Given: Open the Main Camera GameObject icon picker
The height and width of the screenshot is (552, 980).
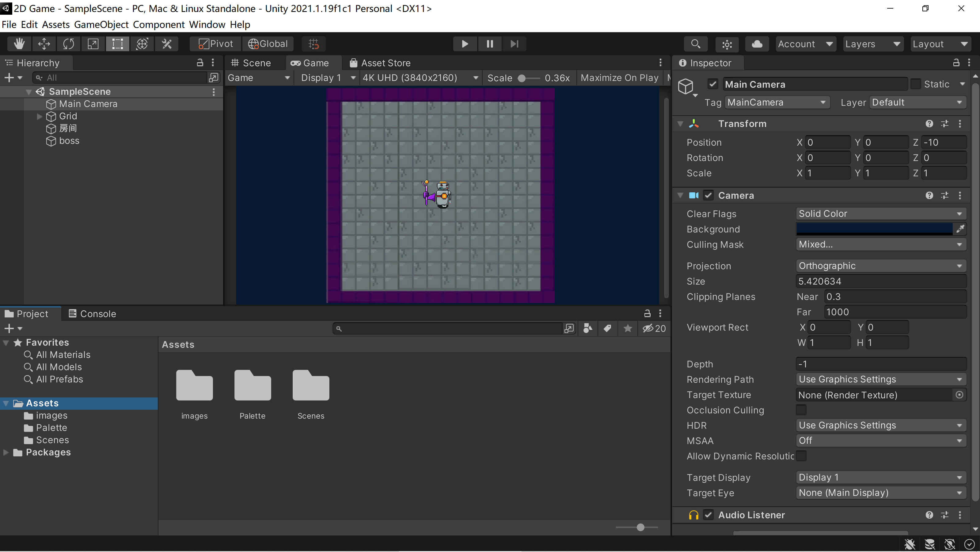Looking at the screenshot, I should [x=687, y=87].
